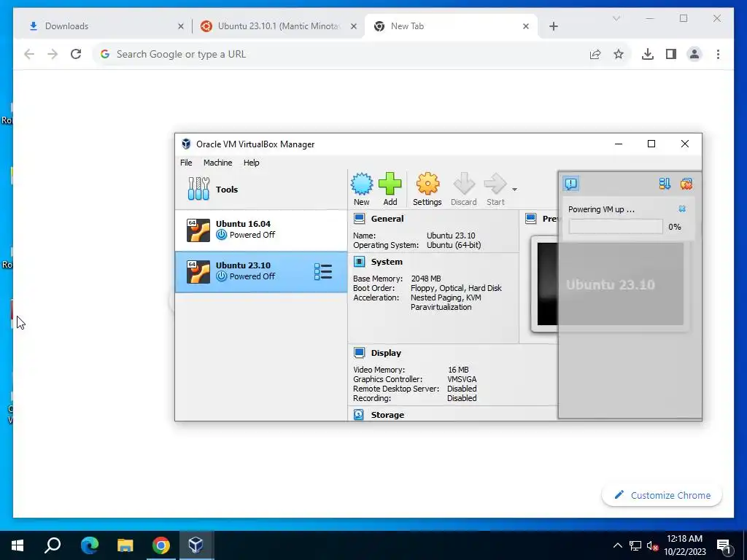Select the Ubuntu 16.04 virtual machine
The image size is (747, 560).
(261, 230)
